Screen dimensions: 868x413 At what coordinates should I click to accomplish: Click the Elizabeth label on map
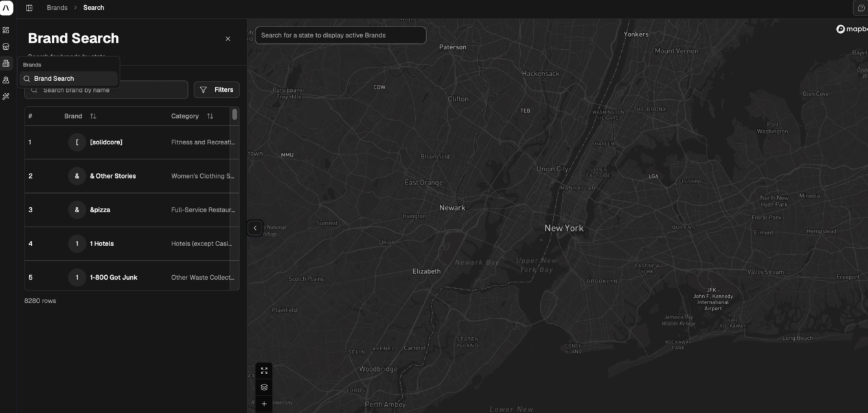pyautogui.click(x=426, y=271)
